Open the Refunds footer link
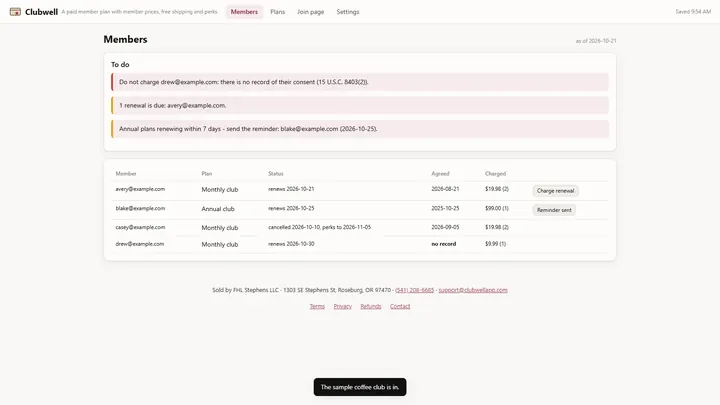The image size is (720, 405). (x=371, y=306)
